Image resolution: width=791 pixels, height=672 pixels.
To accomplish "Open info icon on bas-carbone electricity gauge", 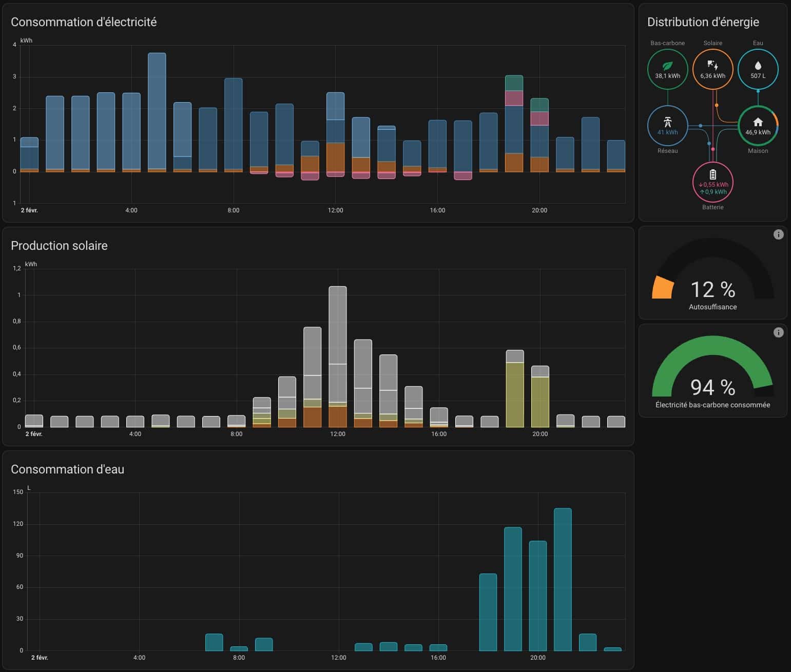I will click(778, 332).
